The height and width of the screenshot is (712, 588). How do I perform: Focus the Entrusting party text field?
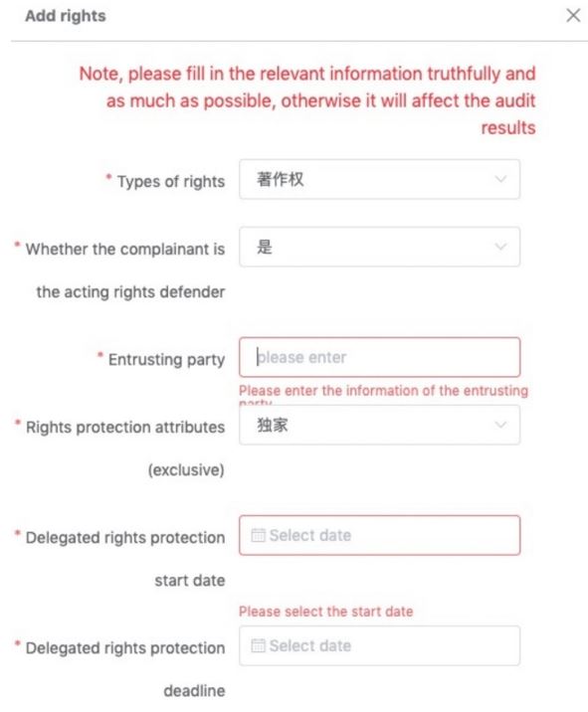379,357
